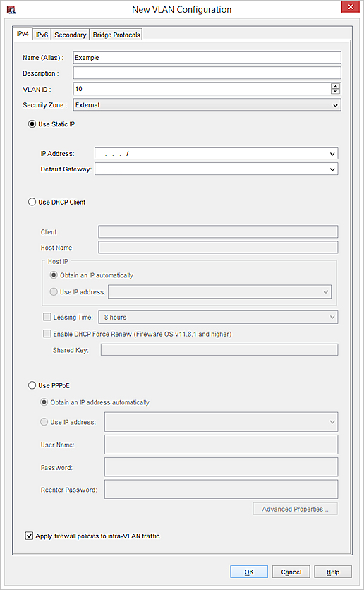Screen dimensions: 364x590
Task: Click the WatchGuard app icon in title bar
Action: click(11, 10)
